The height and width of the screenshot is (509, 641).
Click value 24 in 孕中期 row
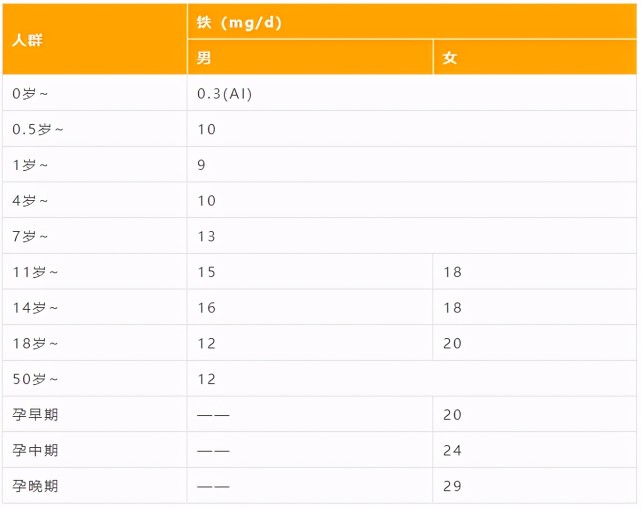click(452, 451)
